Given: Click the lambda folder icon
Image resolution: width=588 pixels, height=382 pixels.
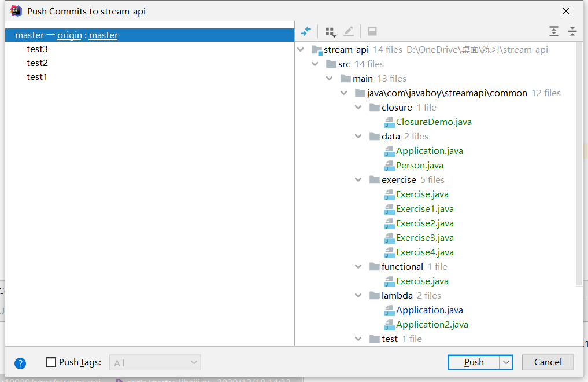Looking at the screenshot, I should point(375,296).
